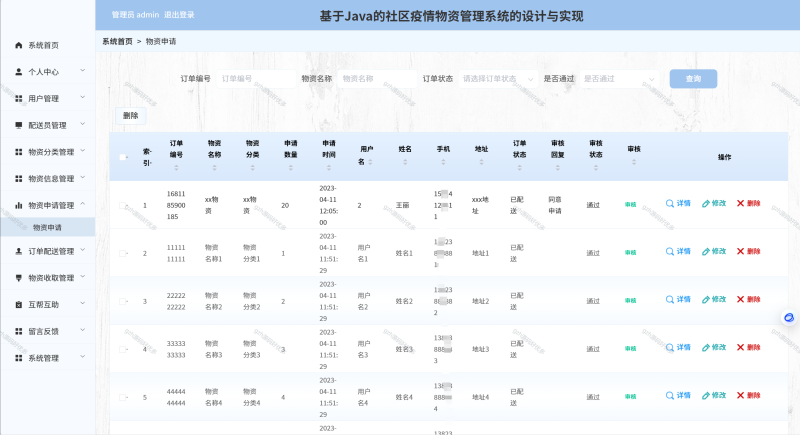800x435 pixels.
Task: Open 详情 for row with 王丽
Action: 678,203
